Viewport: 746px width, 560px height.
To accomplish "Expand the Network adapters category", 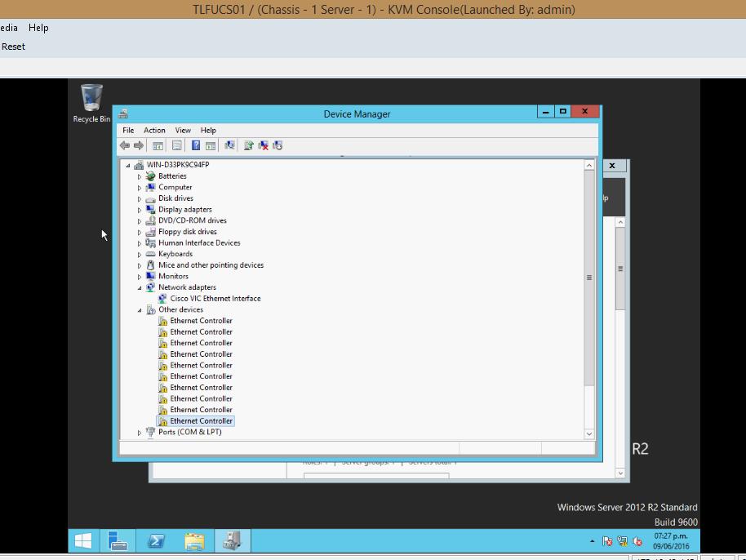I will (x=139, y=287).
